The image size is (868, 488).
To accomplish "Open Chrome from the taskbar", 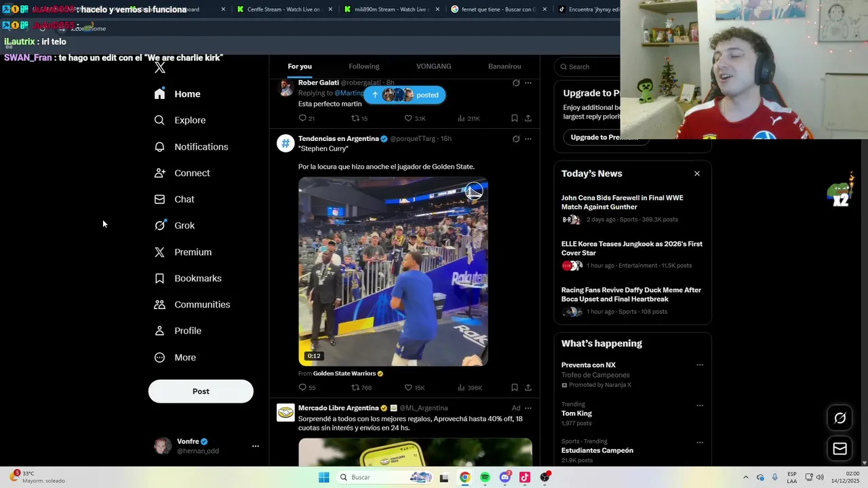I will (x=465, y=477).
